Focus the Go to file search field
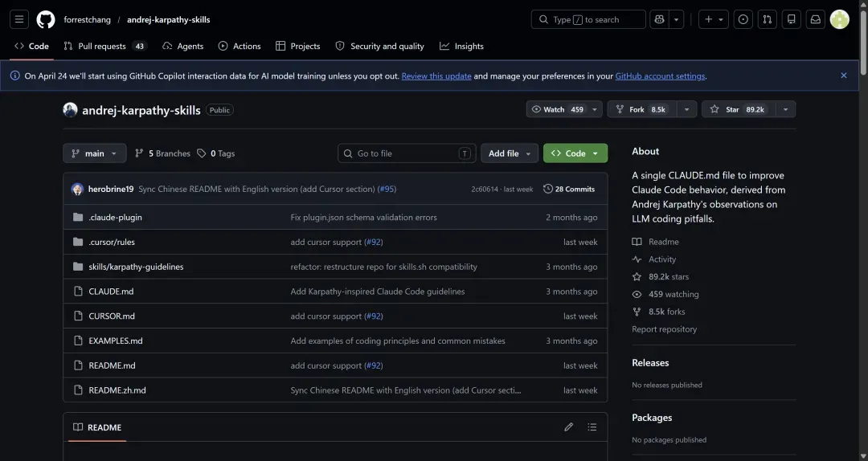Image resolution: width=868 pixels, height=461 pixels. click(x=407, y=153)
